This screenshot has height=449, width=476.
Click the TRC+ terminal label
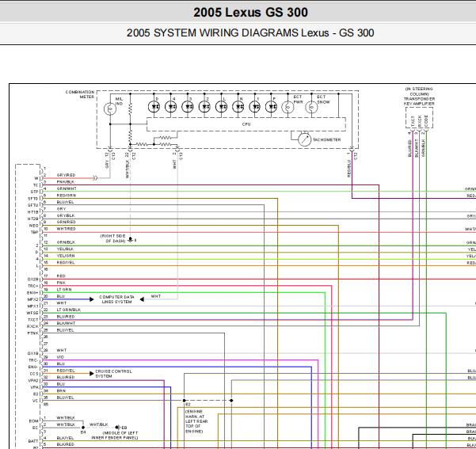(33, 286)
